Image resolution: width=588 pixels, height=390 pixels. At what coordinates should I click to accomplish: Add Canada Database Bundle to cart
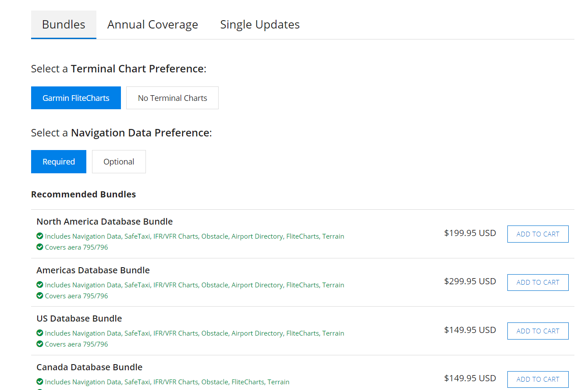[x=538, y=379]
